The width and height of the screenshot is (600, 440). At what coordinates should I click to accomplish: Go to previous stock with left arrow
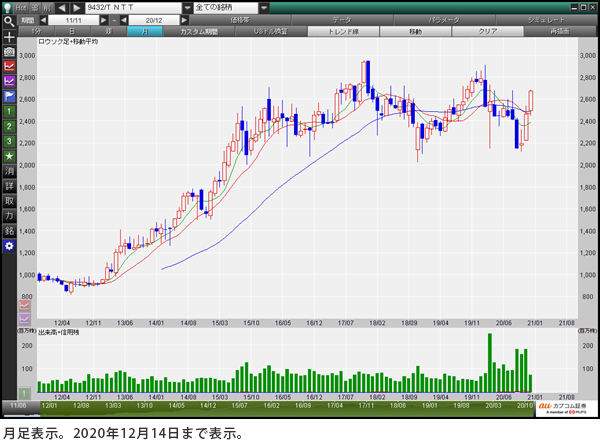click(62, 8)
